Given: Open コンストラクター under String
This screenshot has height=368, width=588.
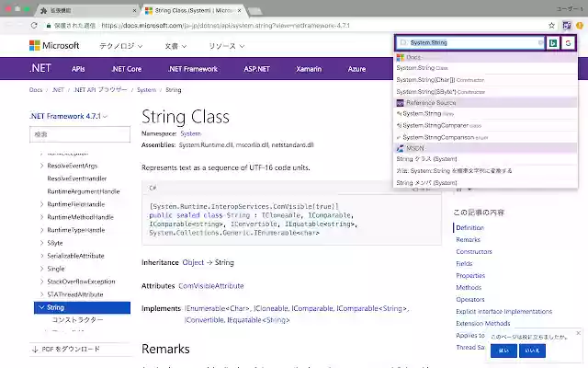Looking at the screenshot, I should coord(77,320).
